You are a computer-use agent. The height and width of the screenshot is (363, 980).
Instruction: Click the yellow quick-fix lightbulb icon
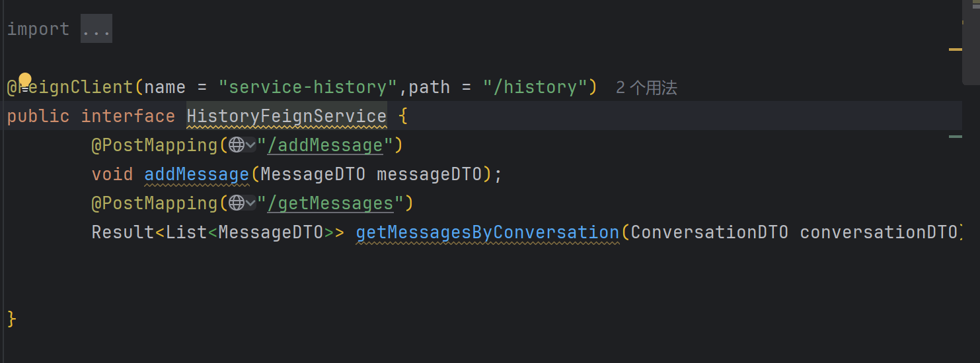coord(25,81)
